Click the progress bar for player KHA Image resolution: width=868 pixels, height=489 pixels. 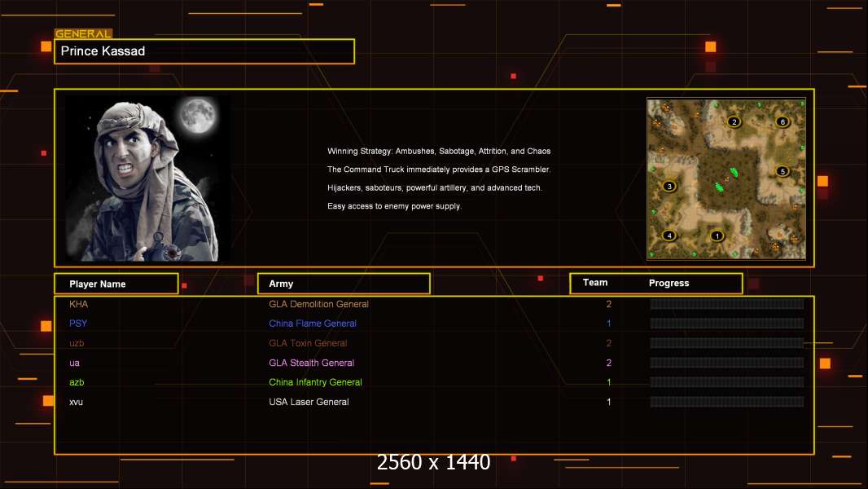(726, 304)
